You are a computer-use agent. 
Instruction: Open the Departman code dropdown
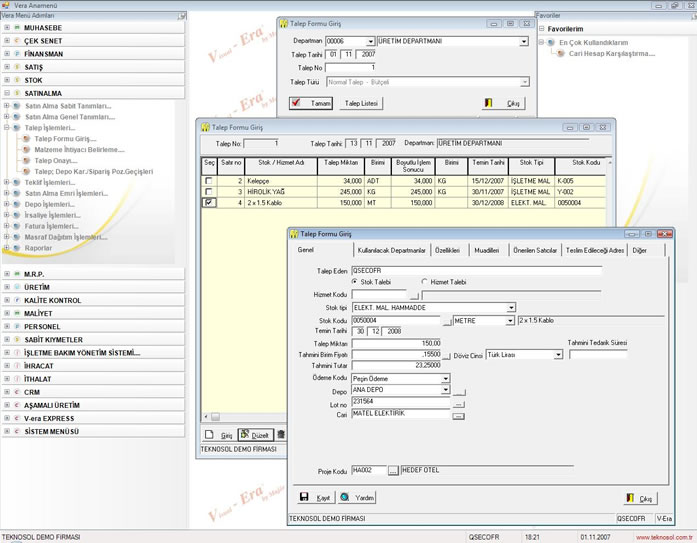(x=370, y=41)
